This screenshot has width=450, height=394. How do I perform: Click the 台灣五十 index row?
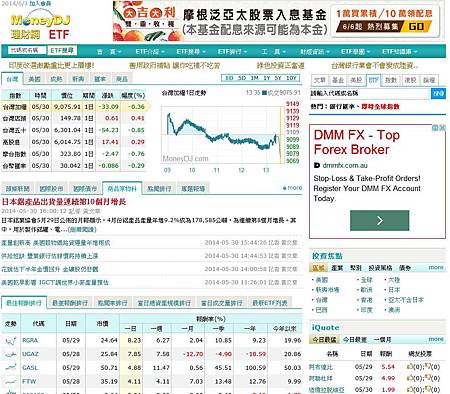pos(74,130)
